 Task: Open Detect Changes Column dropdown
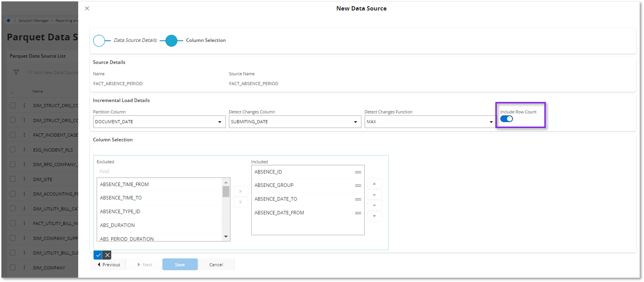click(x=295, y=122)
